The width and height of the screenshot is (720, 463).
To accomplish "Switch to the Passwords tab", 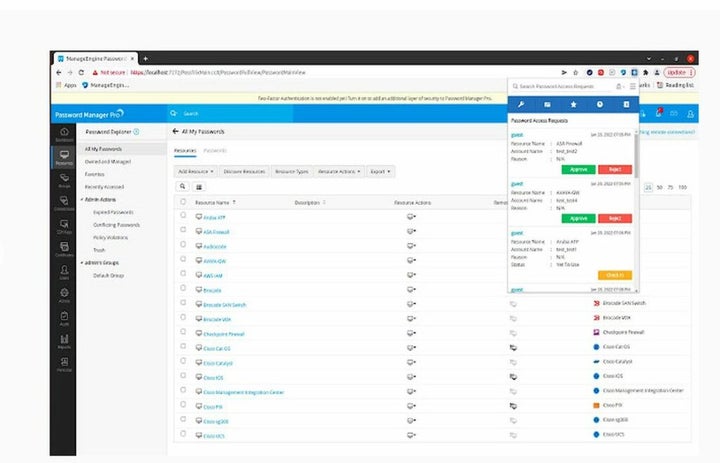I will click(215, 150).
